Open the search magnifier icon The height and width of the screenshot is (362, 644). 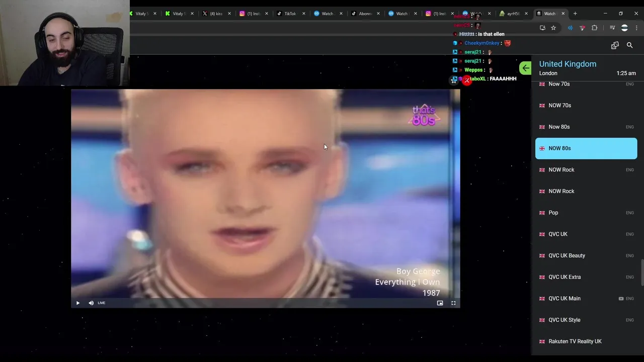point(629,45)
